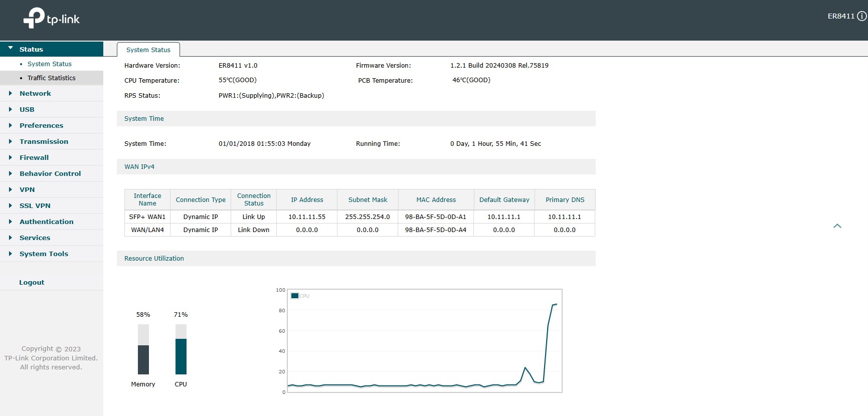The width and height of the screenshot is (868, 416).
Task: Log out via the Logout link
Action: click(x=32, y=282)
